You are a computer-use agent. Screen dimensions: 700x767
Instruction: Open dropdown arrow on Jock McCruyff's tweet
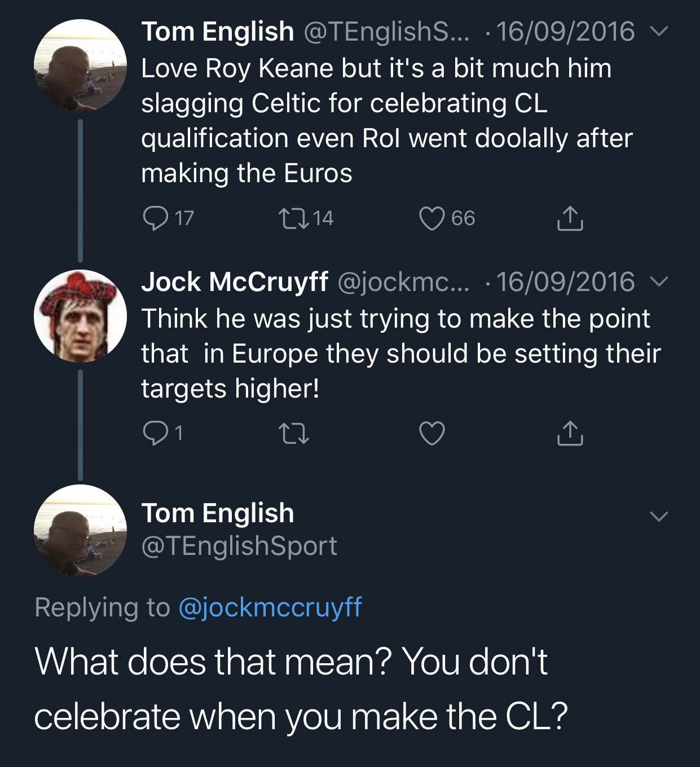658,281
